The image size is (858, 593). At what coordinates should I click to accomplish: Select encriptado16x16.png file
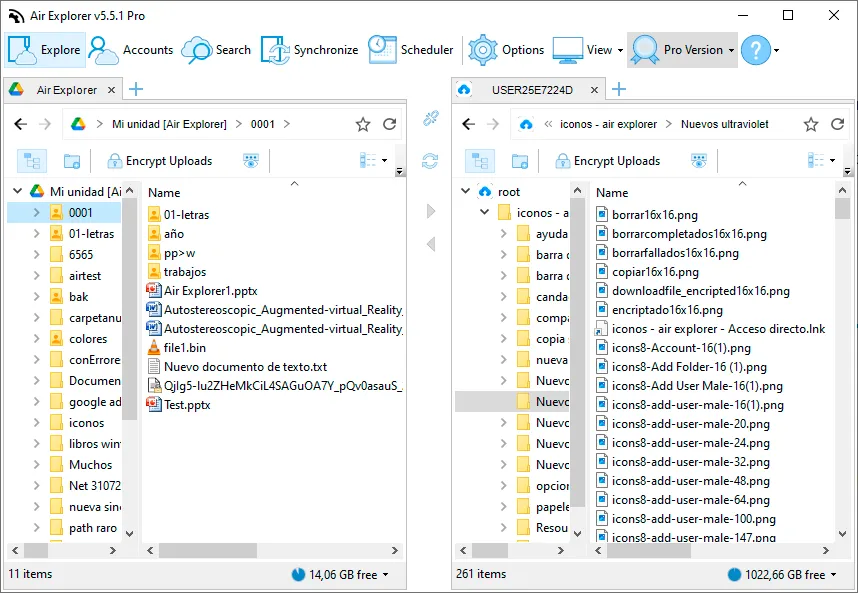tap(667, 310)
